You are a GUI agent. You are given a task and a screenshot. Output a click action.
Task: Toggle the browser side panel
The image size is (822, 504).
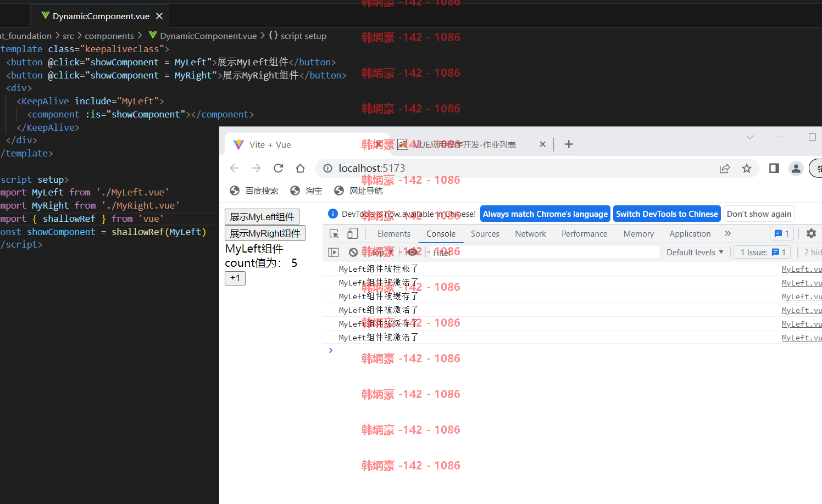pos(774,168)
